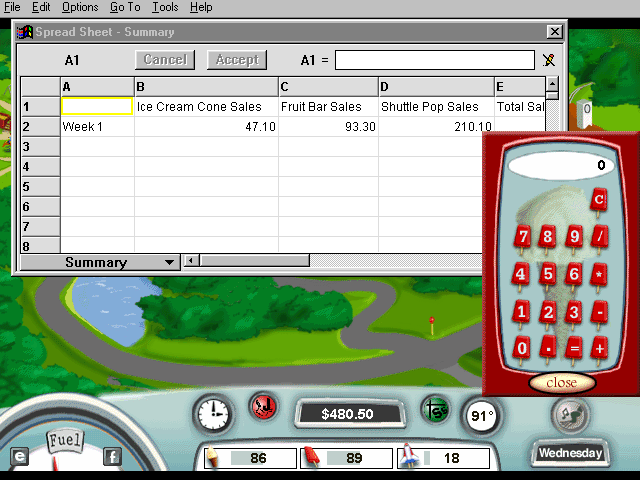The image size is (640, 480).
Task: Click the 'Shuttle Pop Sales' header cell
Action: 436,107
